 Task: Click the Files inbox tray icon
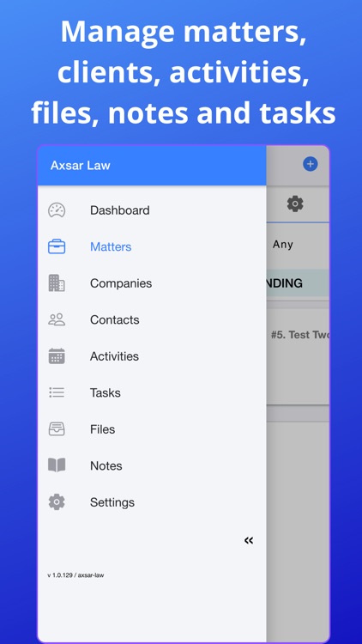pos(57,429)
